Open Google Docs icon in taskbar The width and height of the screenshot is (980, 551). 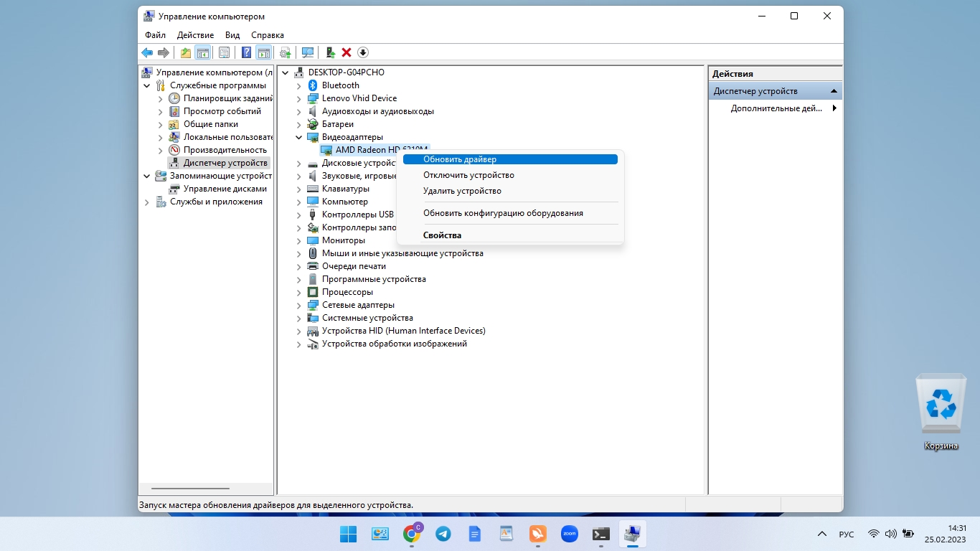click(475, 534)
